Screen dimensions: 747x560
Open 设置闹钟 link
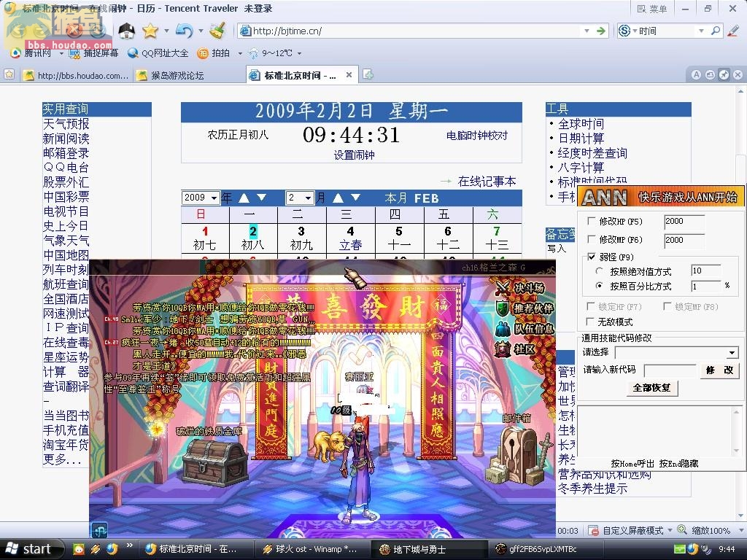click(x=354, y=155)
